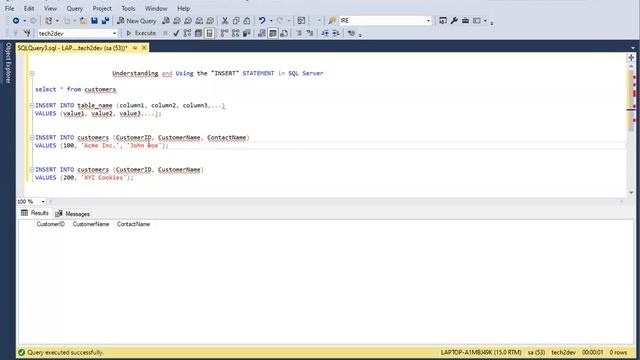
Task: Open the Edit menu
Action: point(29,8)
